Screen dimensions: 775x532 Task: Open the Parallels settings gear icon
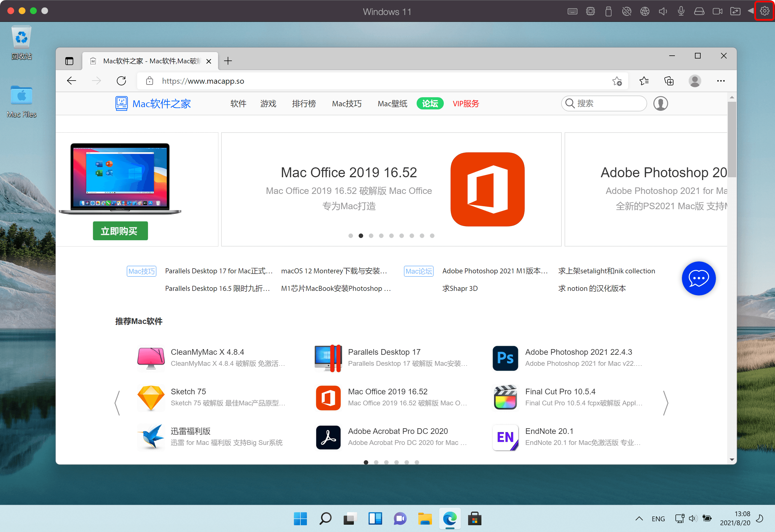(x=764, y=11)
